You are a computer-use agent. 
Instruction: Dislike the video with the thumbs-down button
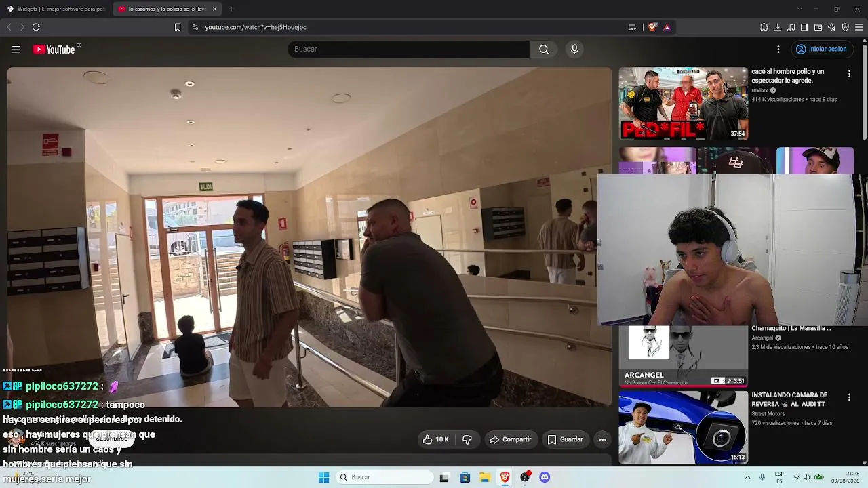pyautogui.click(x=467, y=440)
